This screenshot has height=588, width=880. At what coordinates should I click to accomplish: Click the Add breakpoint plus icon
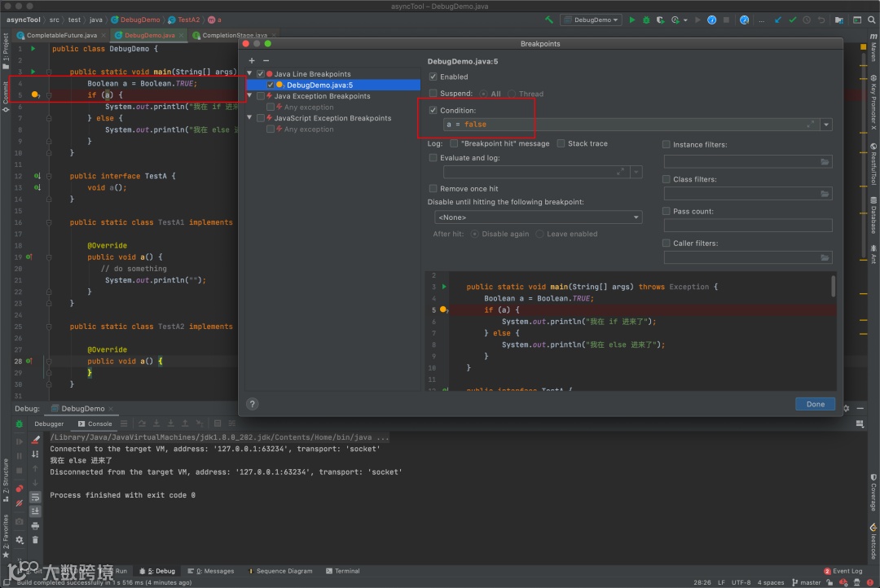[252, 60]
